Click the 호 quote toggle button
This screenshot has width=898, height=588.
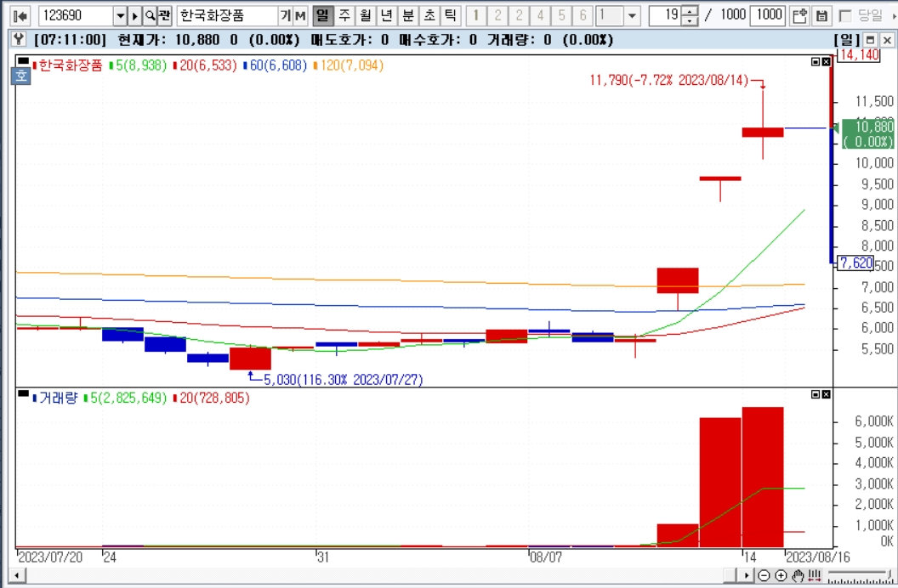pyautogui.click(x=21, y=76)
